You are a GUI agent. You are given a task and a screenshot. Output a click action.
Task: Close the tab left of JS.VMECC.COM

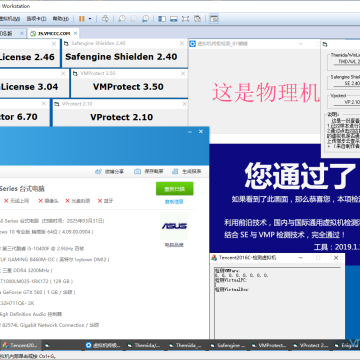22,33
